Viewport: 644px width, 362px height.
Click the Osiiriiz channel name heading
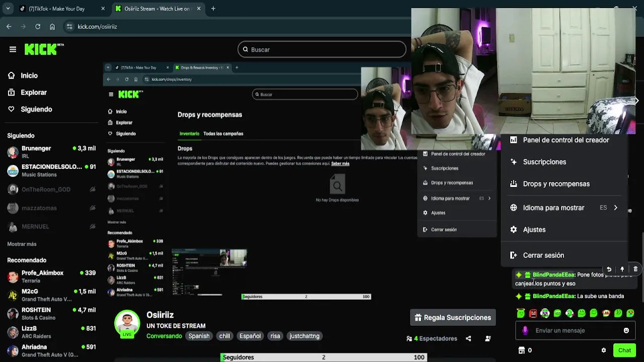(x=160, y=315)
